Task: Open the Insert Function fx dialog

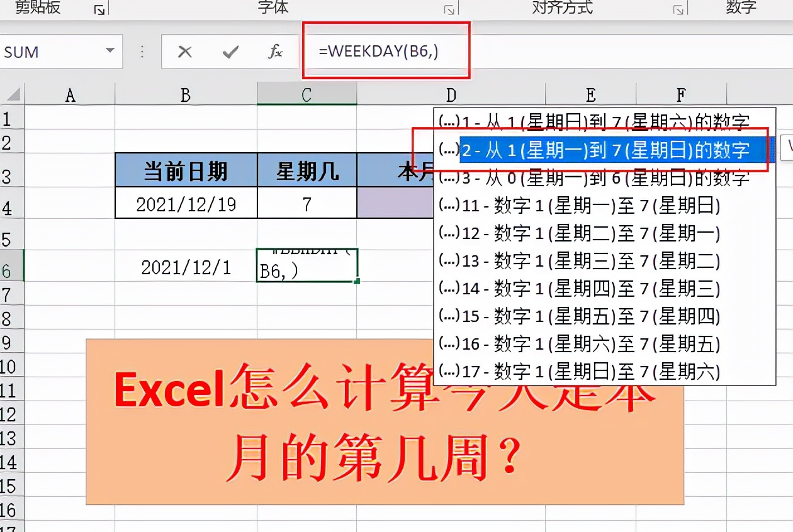Action: pyautogui.click(x=275, y=52)
